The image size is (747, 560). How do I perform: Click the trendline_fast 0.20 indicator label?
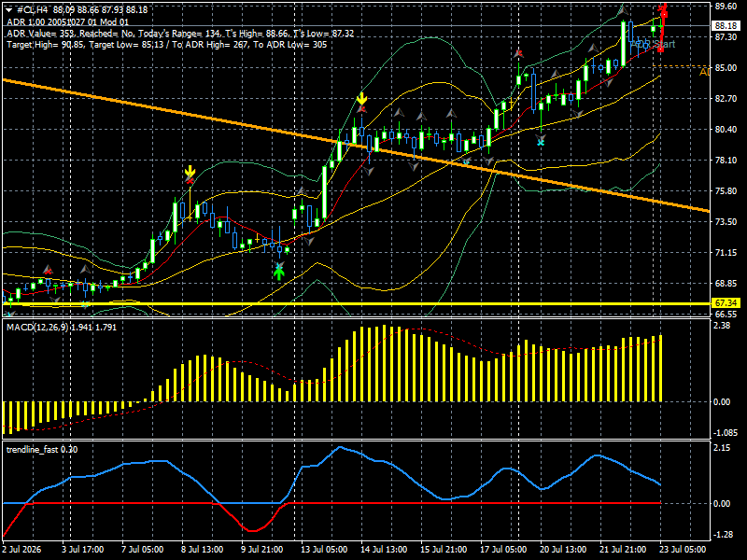(42, 450)
